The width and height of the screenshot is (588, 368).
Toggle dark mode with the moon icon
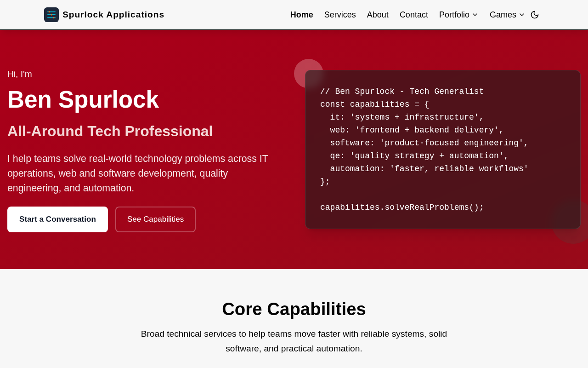tap(535, 15)
